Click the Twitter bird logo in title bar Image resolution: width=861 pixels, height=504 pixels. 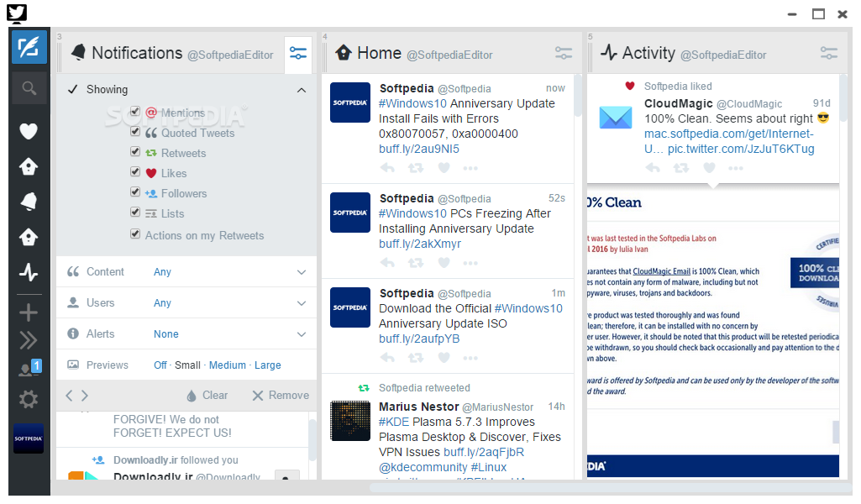coord(17,13)
